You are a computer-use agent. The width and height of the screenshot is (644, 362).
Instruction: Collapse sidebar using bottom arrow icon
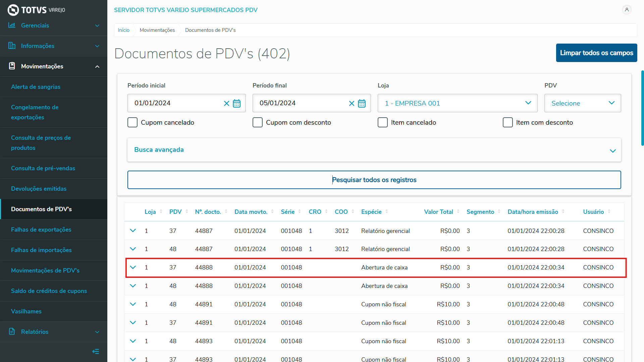(96, 351)
